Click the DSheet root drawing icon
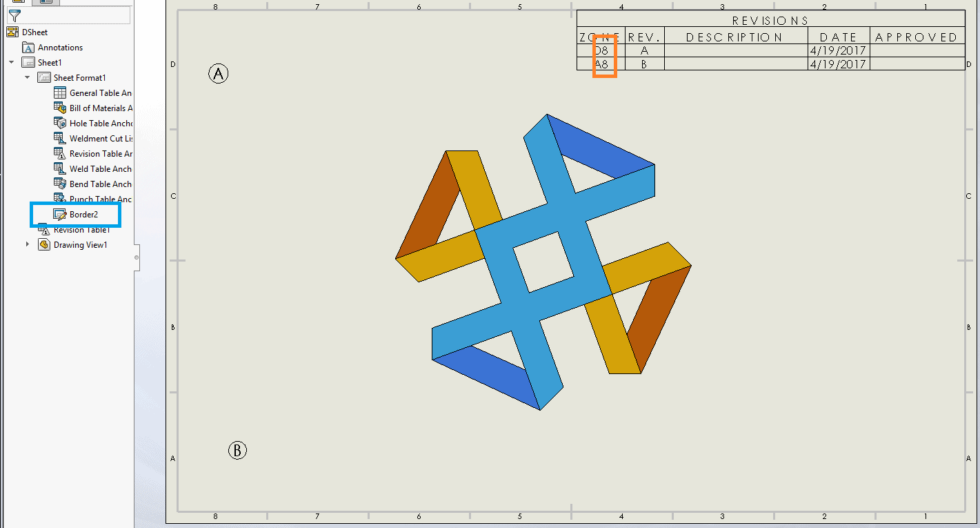This screenshot has height=528, width=980. [12, 32]
